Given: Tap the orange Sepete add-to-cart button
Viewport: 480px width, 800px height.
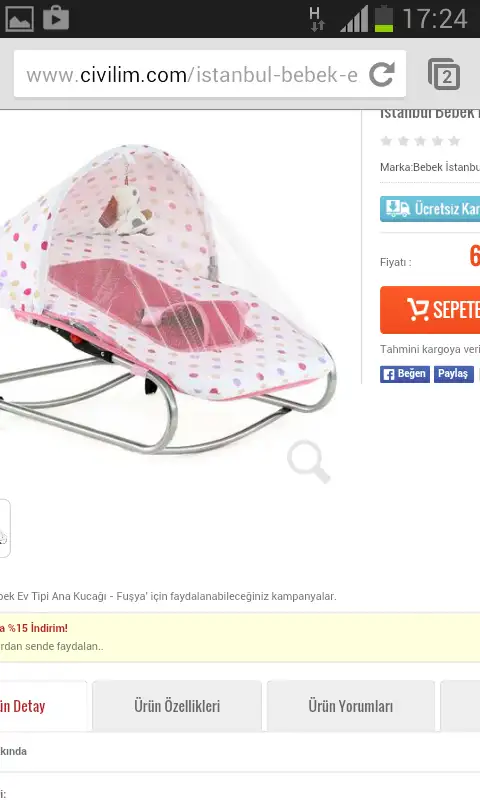Looking at the screenshot, I should [430, 310].
